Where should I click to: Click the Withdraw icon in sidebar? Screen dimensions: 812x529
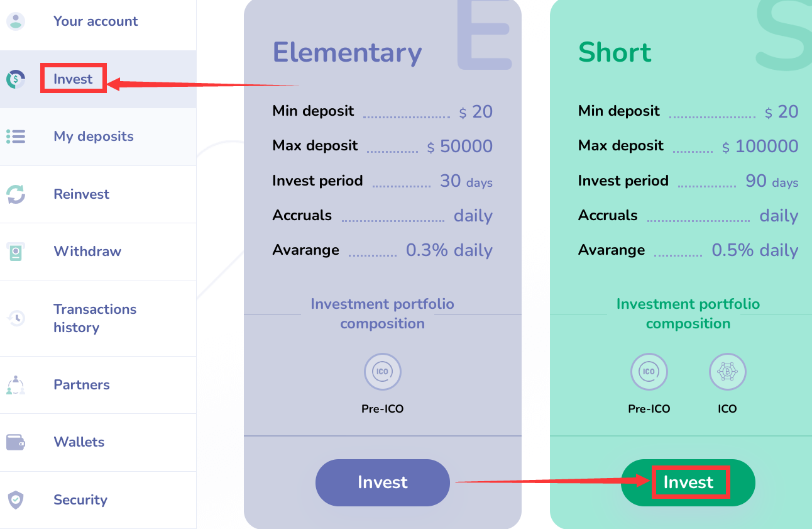(16, 252)
